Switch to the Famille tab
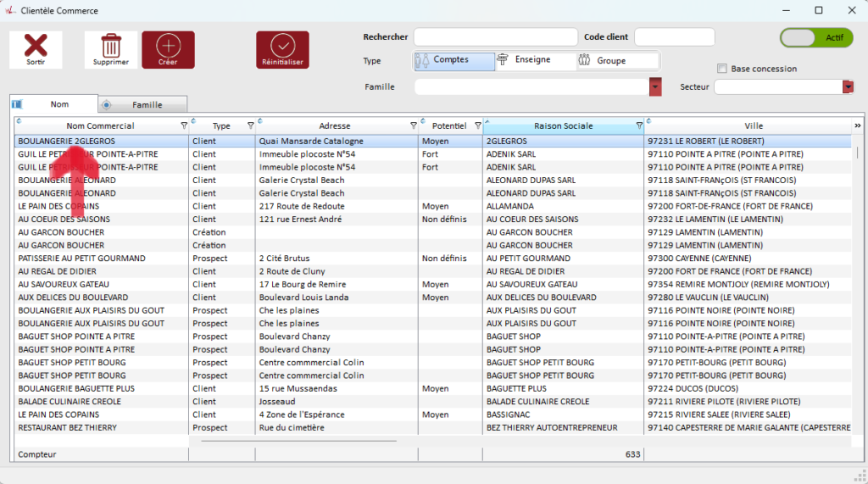Viewport: 868px width, 484px height. point(146,105)
